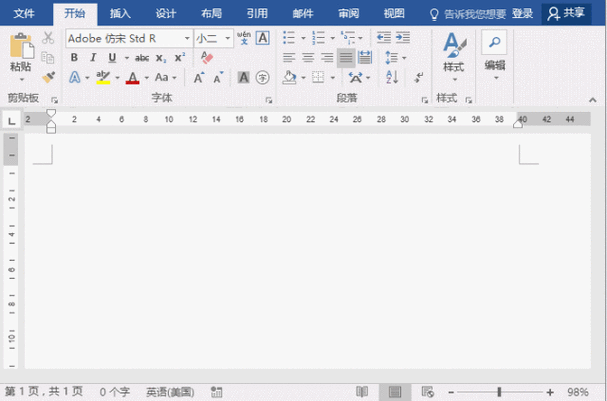The height and width of the screenshot is (401, 607).
Task: Toggle Italic formatting
Action: pyautogui.click(x=93, y=58)
